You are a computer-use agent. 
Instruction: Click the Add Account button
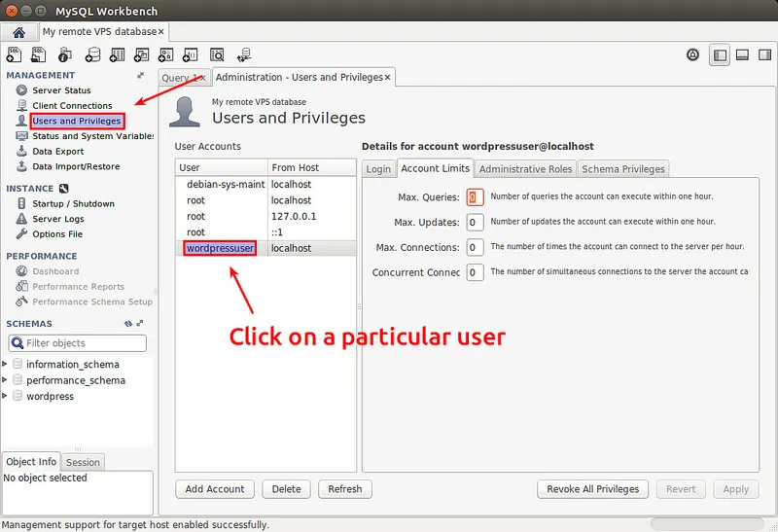pos(215,489)
